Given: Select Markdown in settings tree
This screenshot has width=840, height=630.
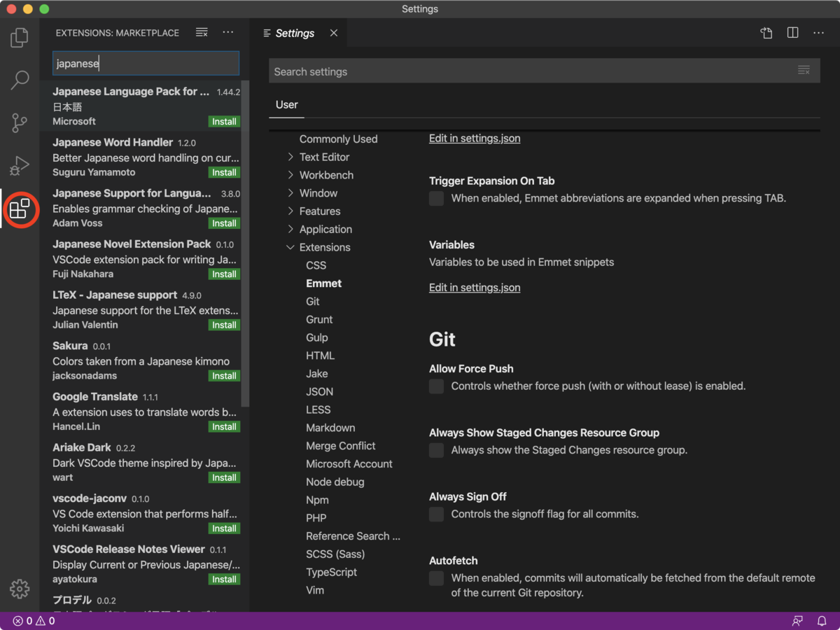Looking at the screenshot, I should 330,428.
